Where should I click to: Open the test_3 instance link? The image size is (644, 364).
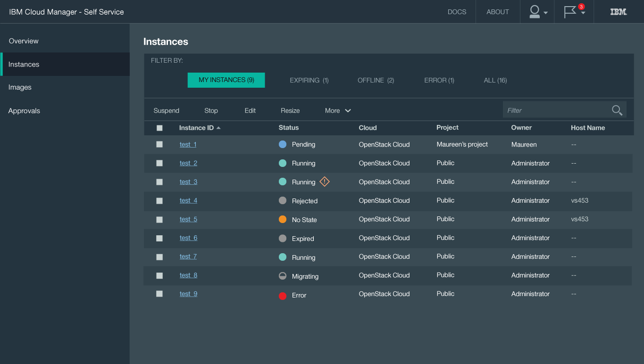[x=188, y=182]
